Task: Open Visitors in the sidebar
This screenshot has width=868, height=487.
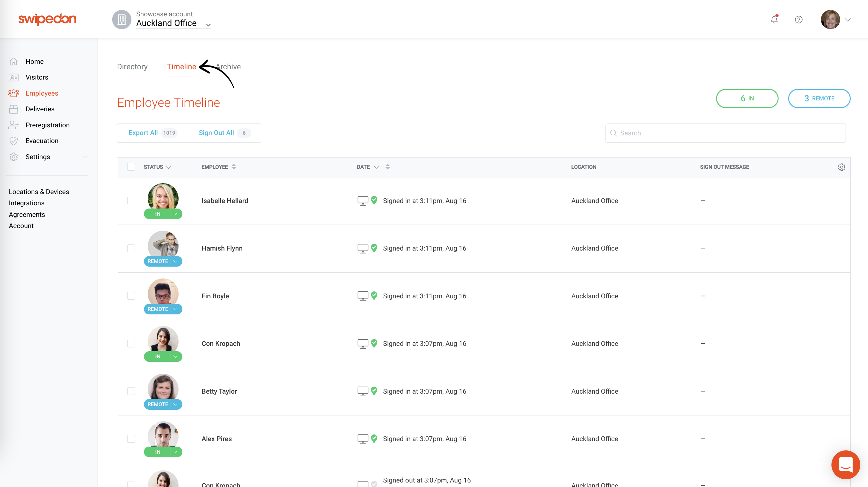Action: 37,77
